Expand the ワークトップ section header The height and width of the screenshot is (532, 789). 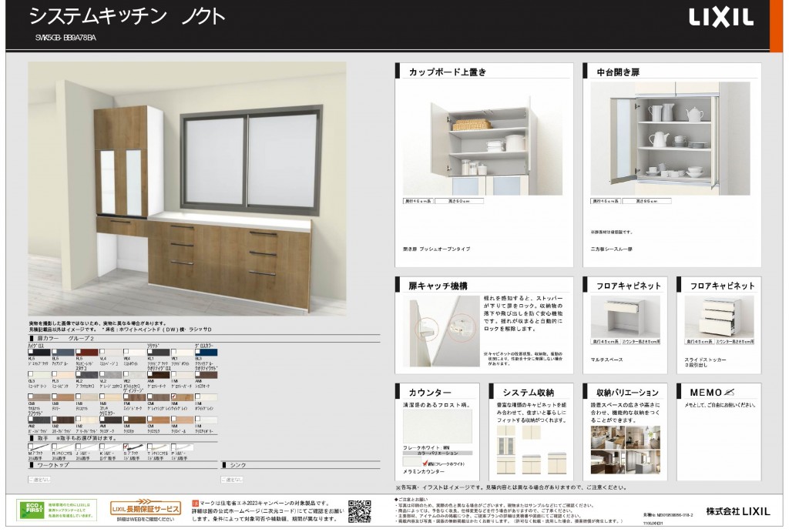(x=54, y=463)
